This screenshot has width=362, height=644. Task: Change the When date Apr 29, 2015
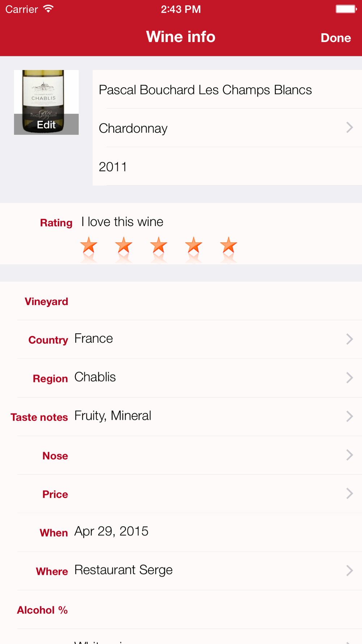(111, 531)
